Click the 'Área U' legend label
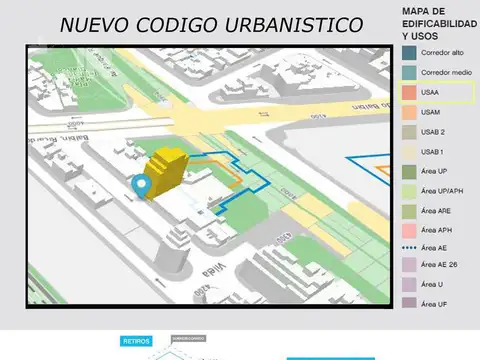 click(432, 284)
